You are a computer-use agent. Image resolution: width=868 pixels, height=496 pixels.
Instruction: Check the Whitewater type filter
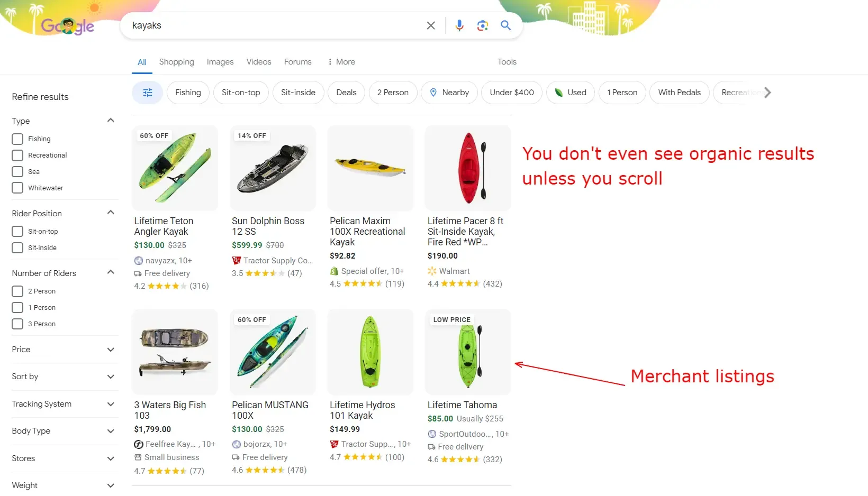17,188
